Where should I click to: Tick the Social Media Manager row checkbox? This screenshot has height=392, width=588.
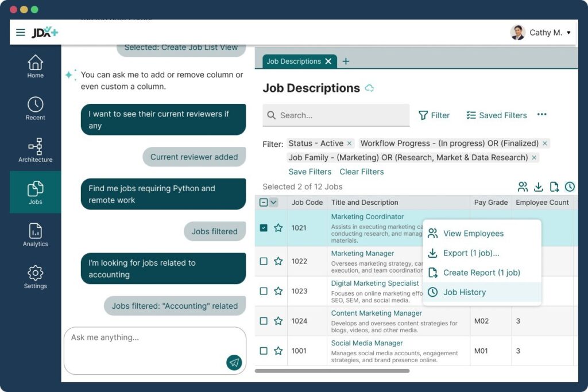pos(264,351)
